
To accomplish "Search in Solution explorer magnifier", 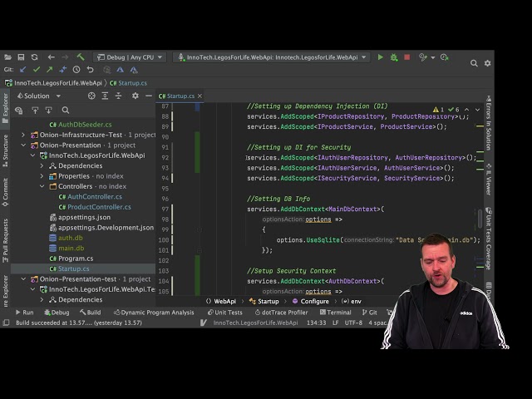I will [x=66, y=111].
